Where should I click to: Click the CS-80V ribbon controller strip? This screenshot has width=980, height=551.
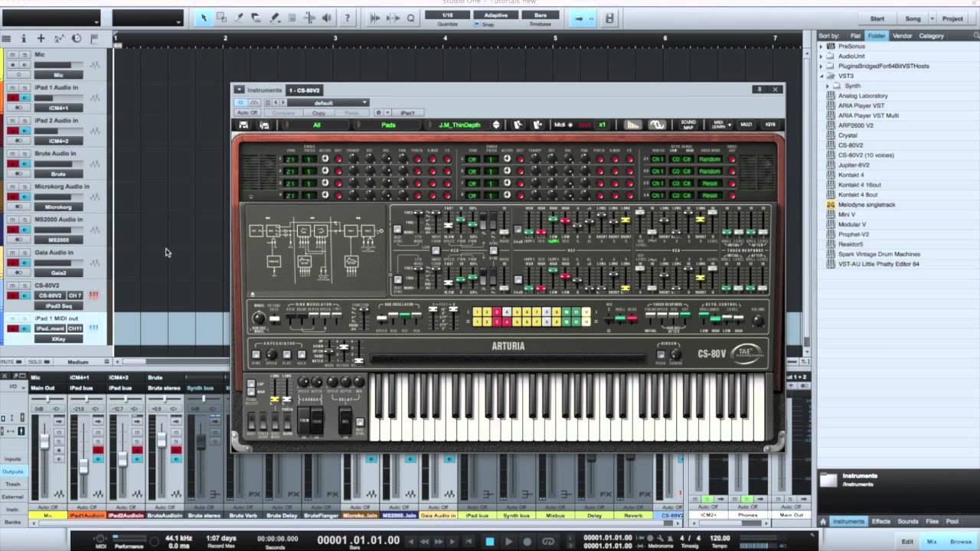tap(508, 358)
